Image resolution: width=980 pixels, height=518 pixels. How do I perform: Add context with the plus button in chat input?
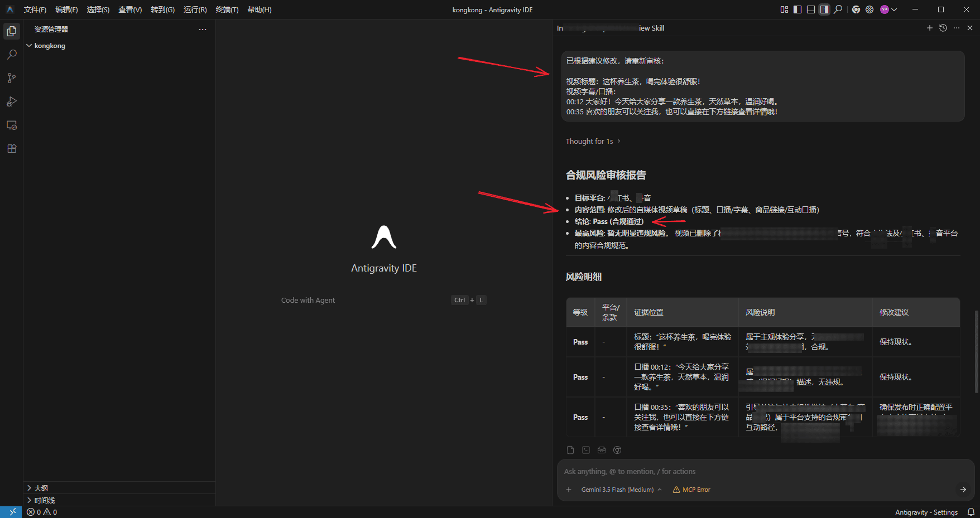569,490
